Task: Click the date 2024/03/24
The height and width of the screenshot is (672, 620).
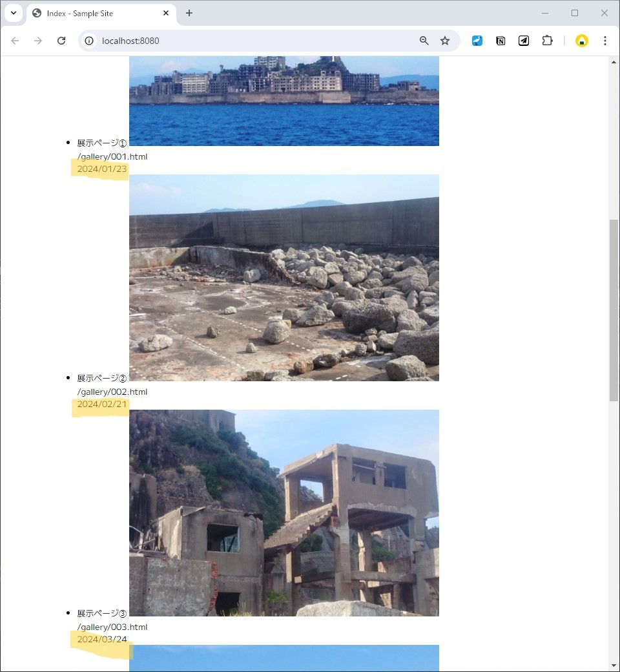Action: point(102,640)
